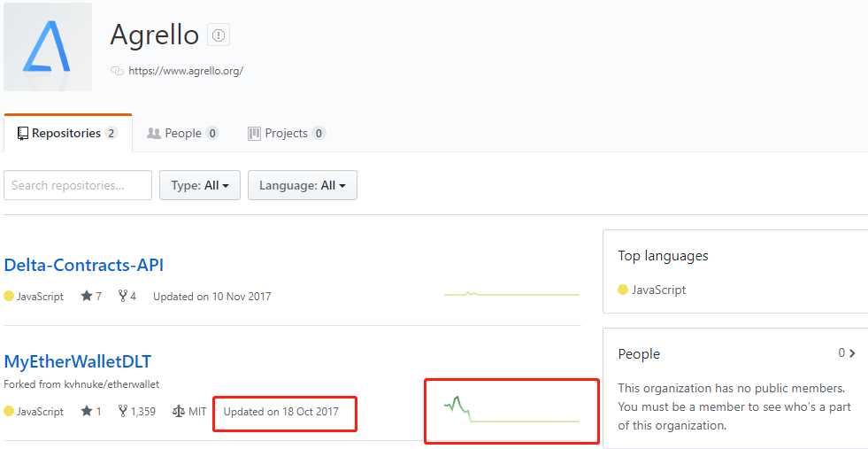Click 'Updated on 10 Nov 2017' text
Screen dimensions: 868x449
212,297
